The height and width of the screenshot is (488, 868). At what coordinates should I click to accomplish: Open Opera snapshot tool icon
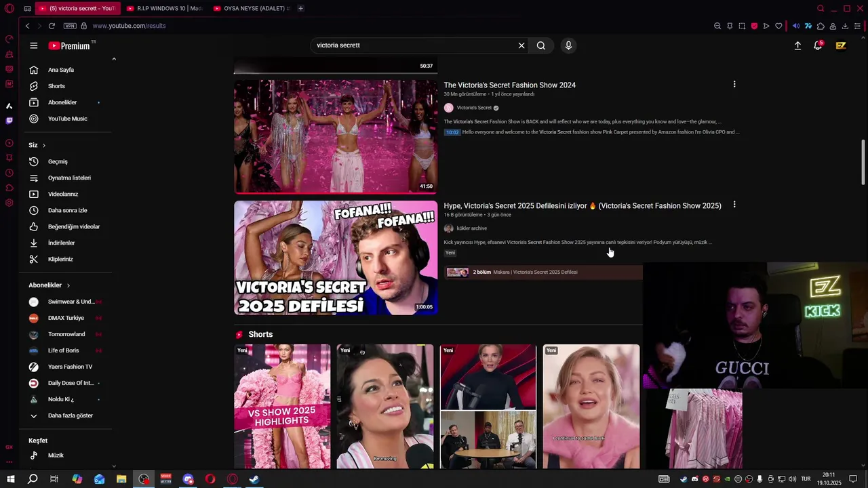pos(742,26)
